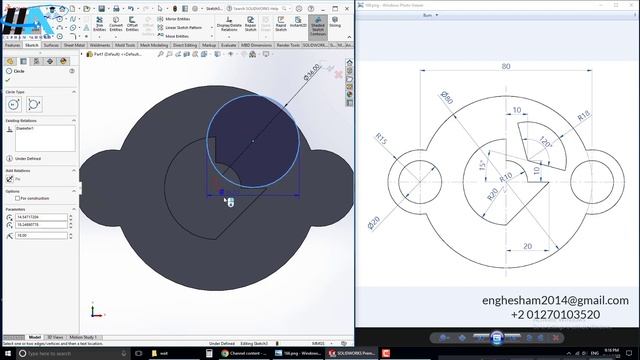Image resolution: width=640 pixels, height=360 pixels.
Task: Click the Open document folder icon
Action: click(87, 9)
